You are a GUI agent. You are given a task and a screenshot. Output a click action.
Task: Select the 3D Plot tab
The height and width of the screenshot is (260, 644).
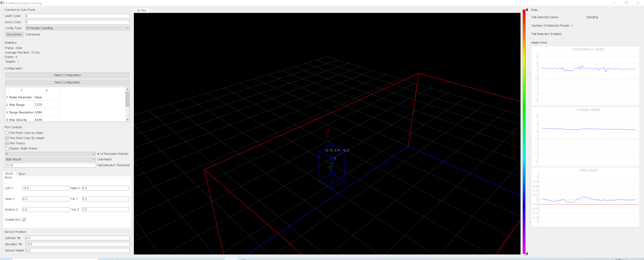coord(141,11)
